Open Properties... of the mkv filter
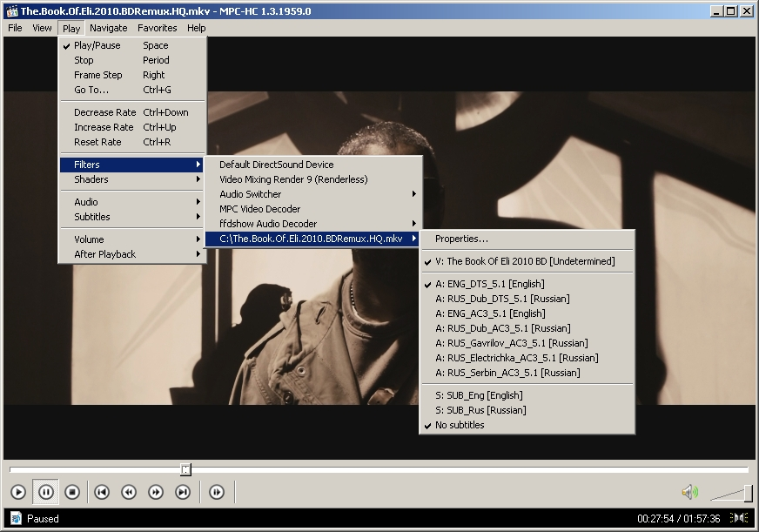 461,239
